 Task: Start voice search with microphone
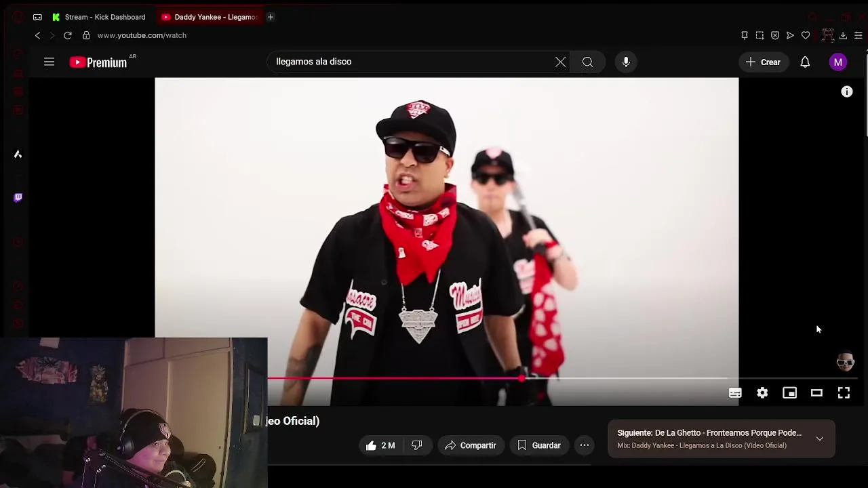point(626,62)
